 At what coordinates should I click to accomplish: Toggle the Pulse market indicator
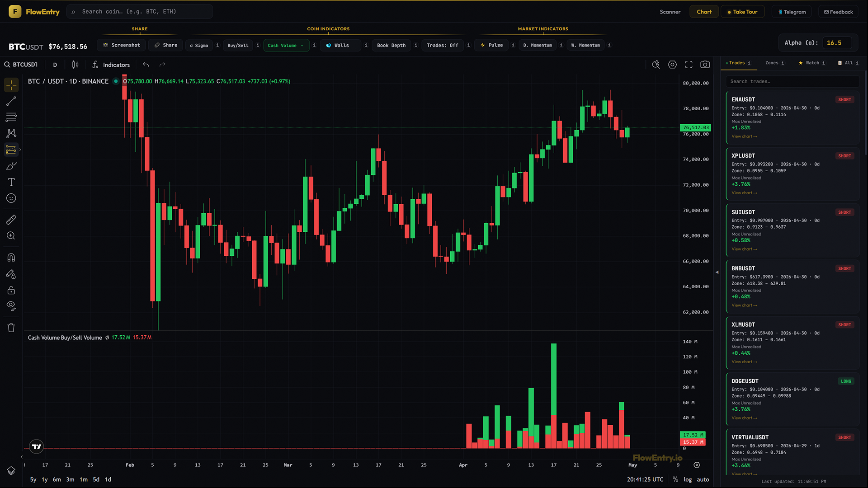coord(491,45)
